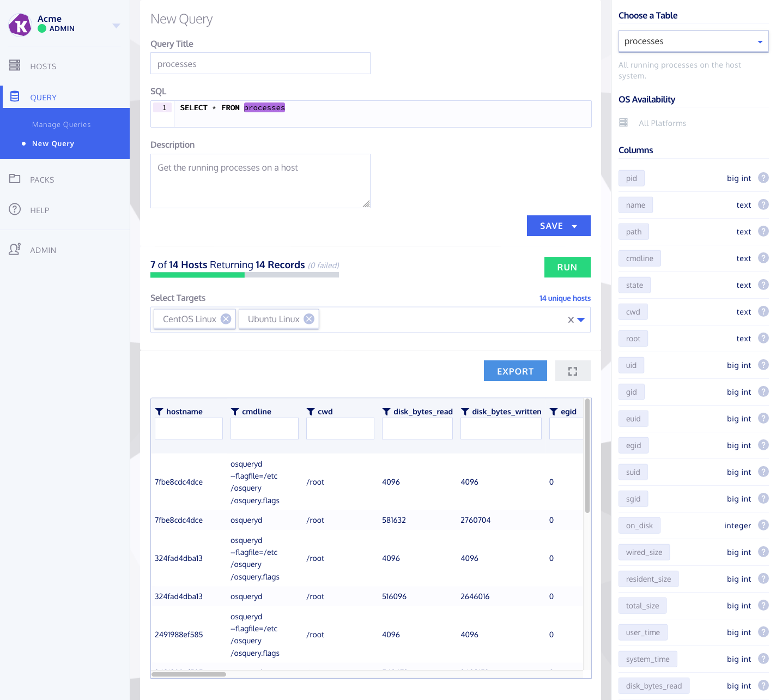Open the Save button dropdown
This screenshot has width=776, height=700.
tap(574, 226)
